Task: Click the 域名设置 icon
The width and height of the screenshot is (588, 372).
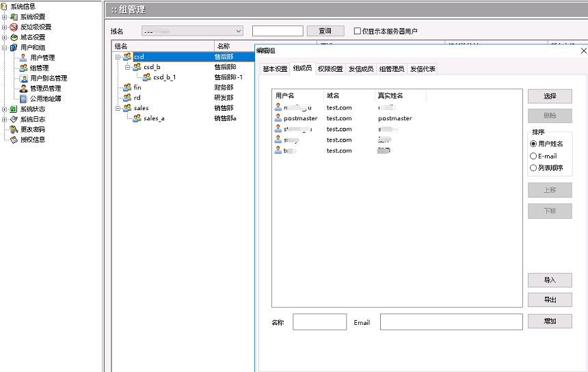Action: (14, 37)
